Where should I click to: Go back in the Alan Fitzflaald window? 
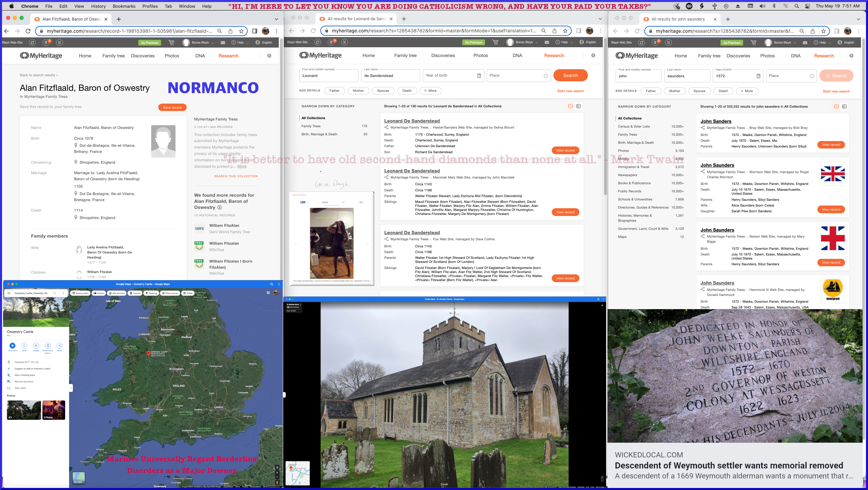pos(6,31)
